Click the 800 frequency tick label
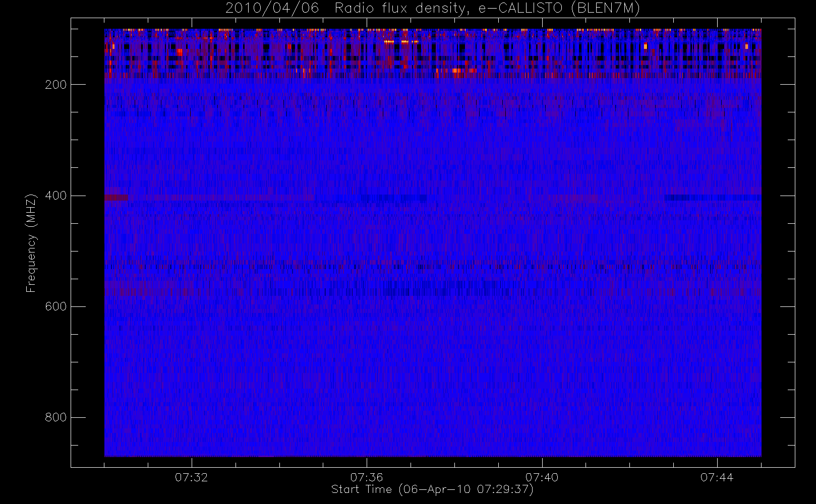The width and height of the screenshot is (816, 504). 56,417
